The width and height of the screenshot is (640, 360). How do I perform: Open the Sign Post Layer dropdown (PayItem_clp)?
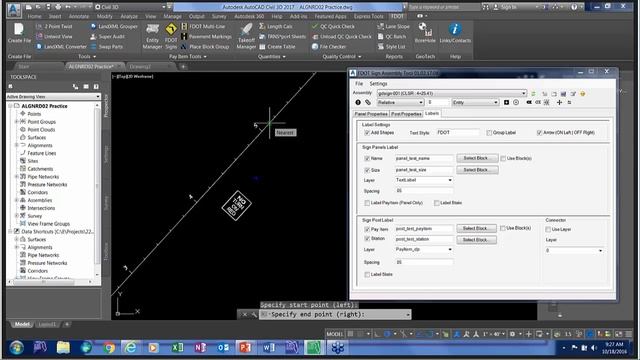pos(424,249)
